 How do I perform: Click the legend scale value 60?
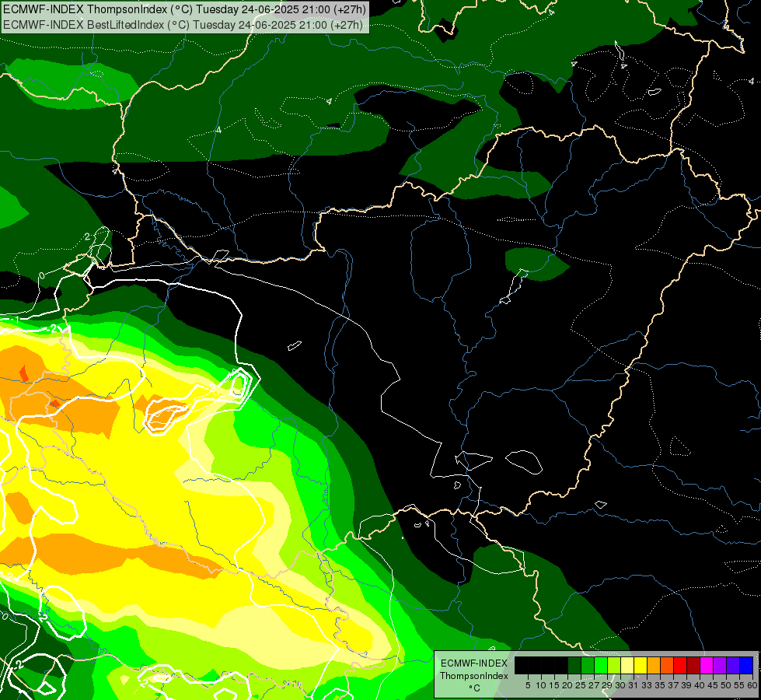[x=752, y=685]
